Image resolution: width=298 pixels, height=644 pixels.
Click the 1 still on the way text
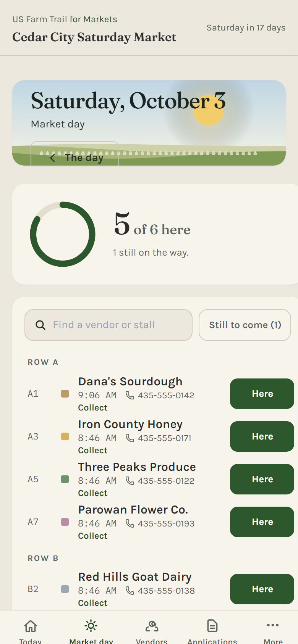pos(151,253)
